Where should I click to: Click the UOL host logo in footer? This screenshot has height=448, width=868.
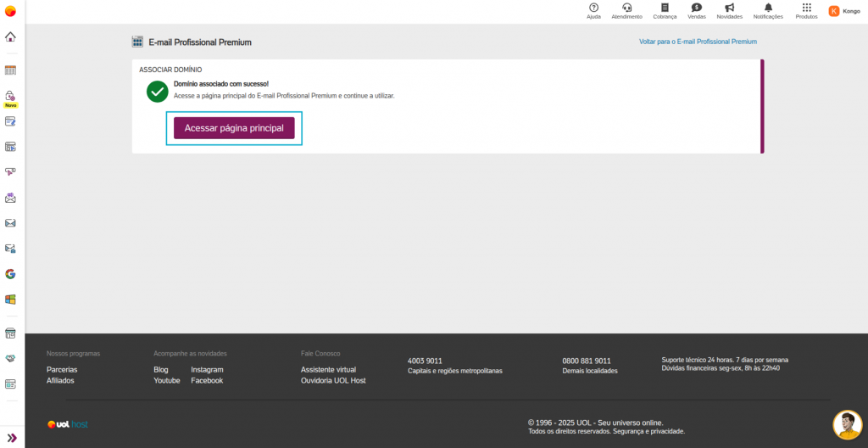(68, 425)
